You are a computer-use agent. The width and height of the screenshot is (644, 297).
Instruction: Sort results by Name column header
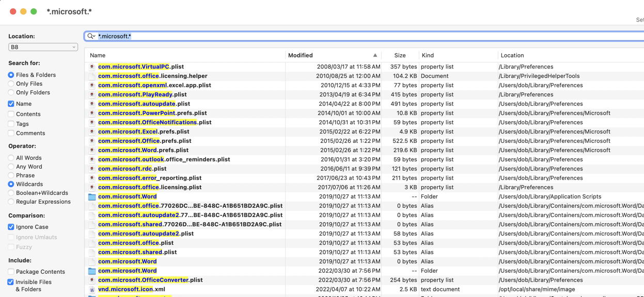98,55
